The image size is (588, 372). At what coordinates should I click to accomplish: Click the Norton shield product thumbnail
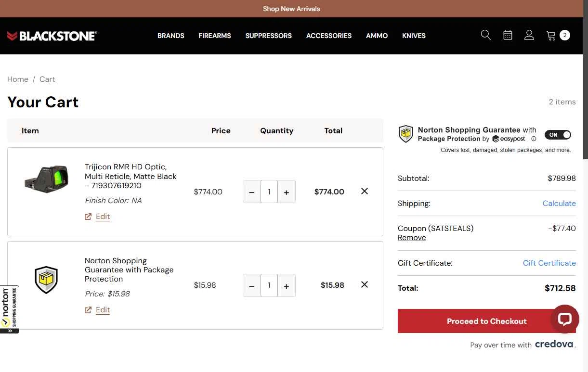[x=46, y=280]
